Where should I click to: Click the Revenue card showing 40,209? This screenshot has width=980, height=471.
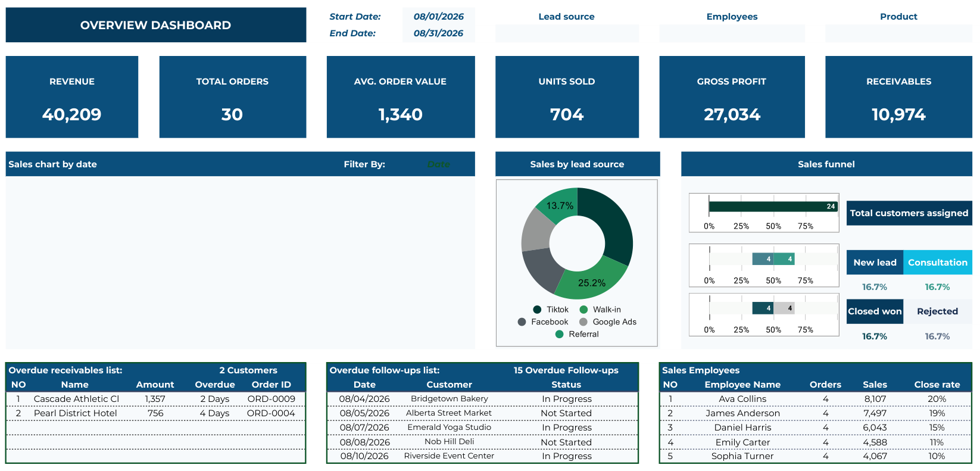click(x=72, y=97)
